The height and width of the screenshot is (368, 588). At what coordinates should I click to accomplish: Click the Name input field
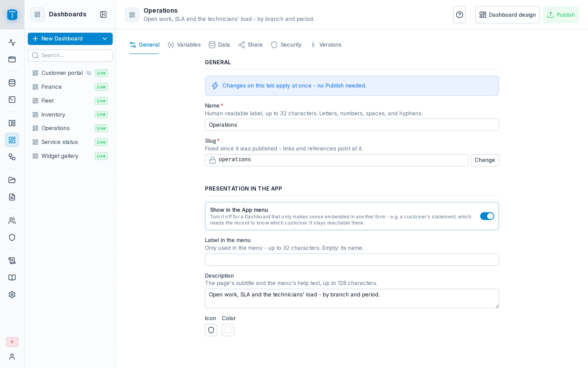[x=352, y=125]
